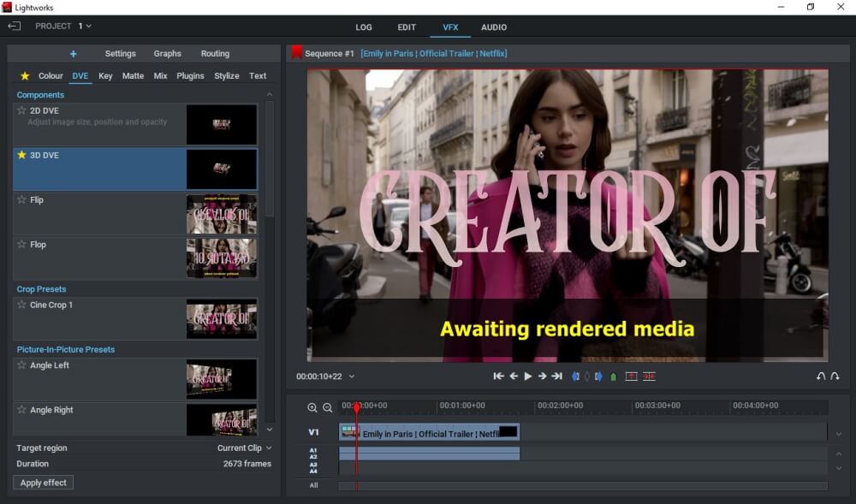Select the audio clip on A1/A2 tracks
Image resolution: width=856 pixels, height=504 pixels.
coord(429,454)
